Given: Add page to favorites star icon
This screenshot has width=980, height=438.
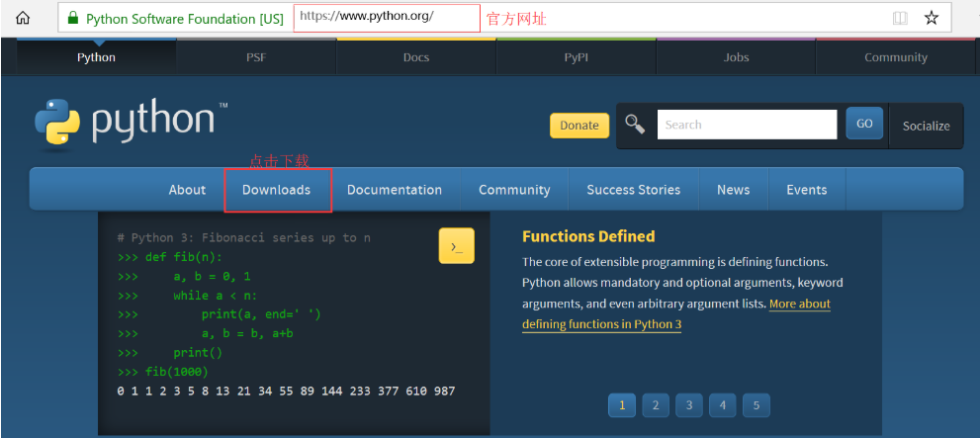Looking at the screenshot, I should (932, 18).
